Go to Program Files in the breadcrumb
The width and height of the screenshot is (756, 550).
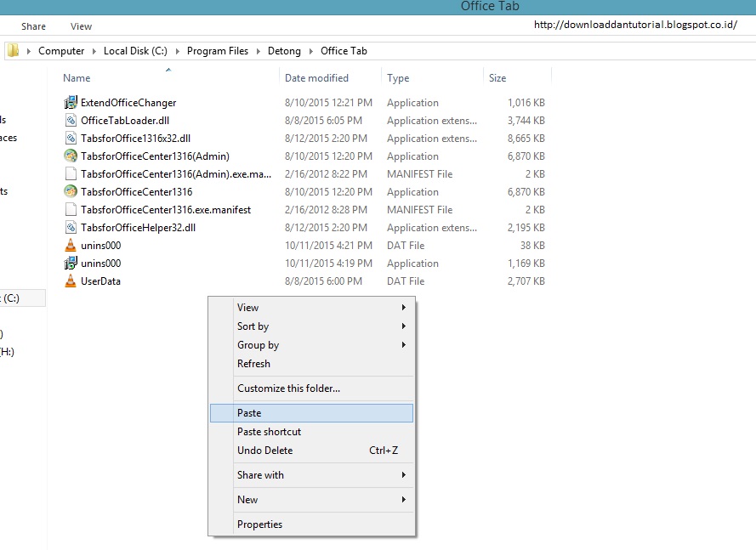tap(218, 51)
